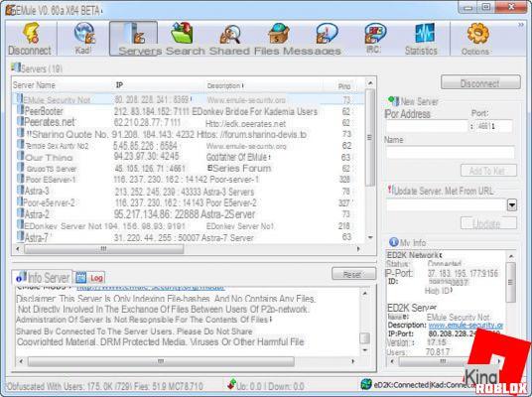The image size is (532, 397).
Task: Expand the toolbar overflow chevron
Action: point(521,25)
